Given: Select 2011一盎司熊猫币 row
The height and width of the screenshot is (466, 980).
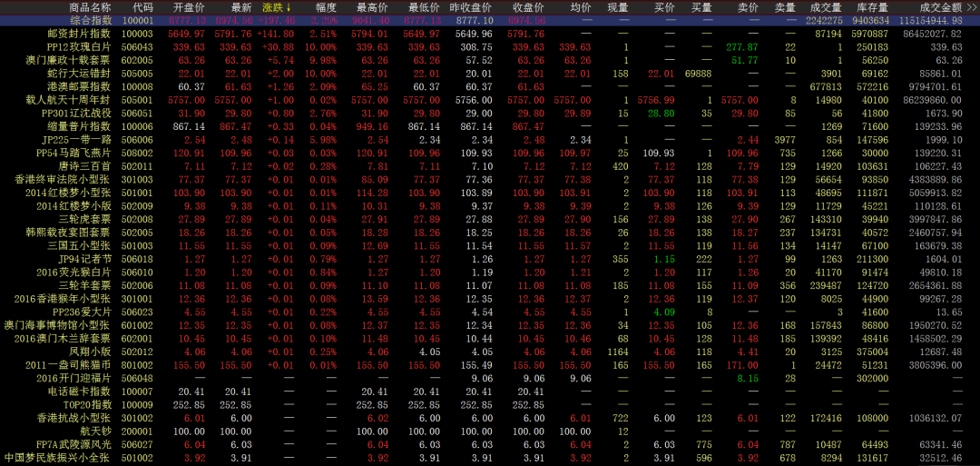Looking at the screenshot, I should coord(490,364).
